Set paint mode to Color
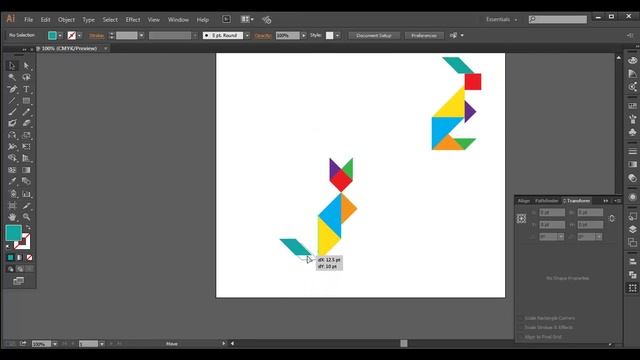The height and width of the screenshot is (360, 640). [x=11, y=258]
